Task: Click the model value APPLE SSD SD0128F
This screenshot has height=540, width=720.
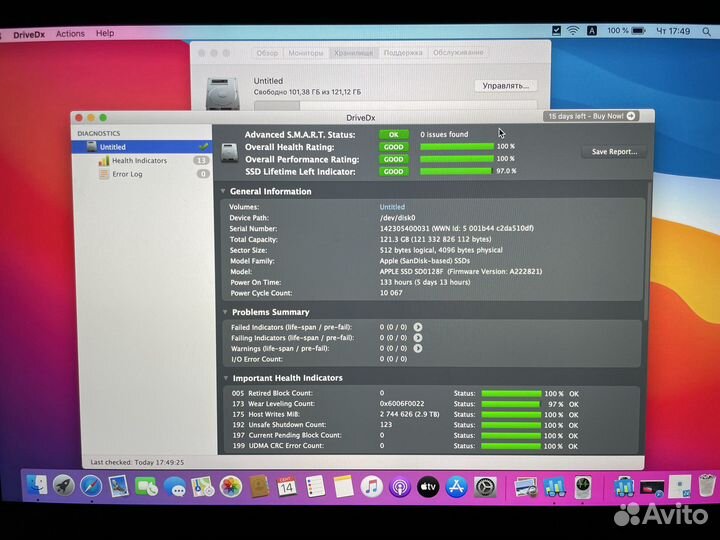Action: [x=411, y=271]
